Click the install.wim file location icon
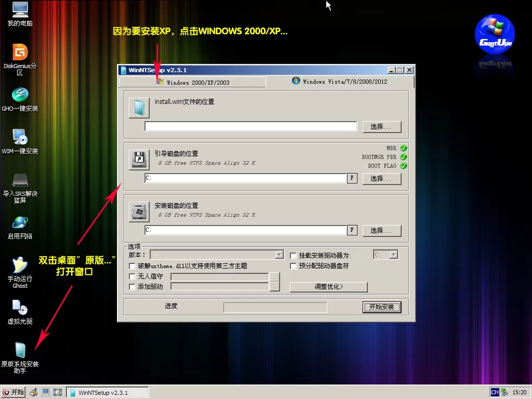532x399 pixels. click(x=139, y=108)
